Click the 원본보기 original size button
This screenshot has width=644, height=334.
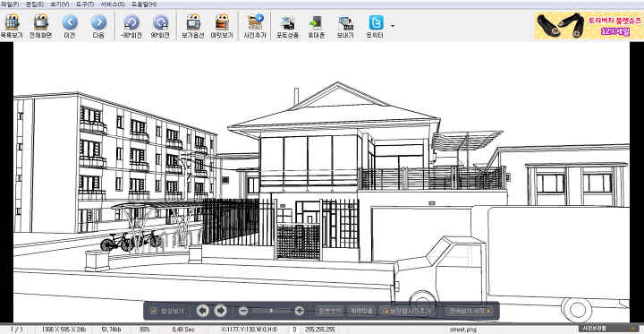(x=329, y=311)
